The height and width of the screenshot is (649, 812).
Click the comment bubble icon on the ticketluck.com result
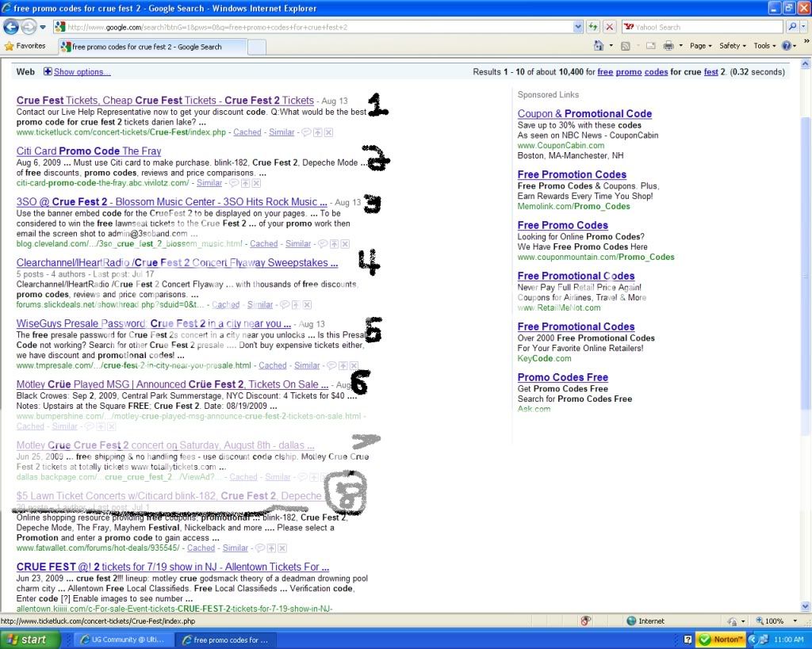[306, 132]
